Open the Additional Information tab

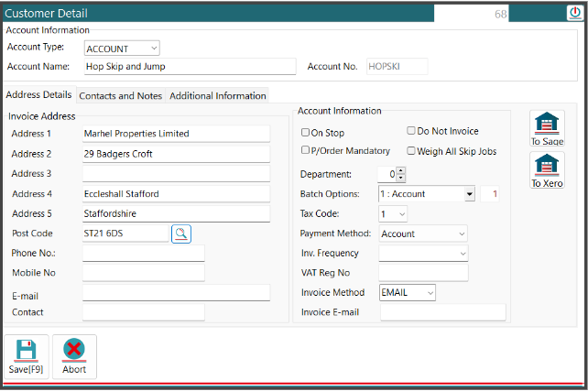(x=217, y=95)
